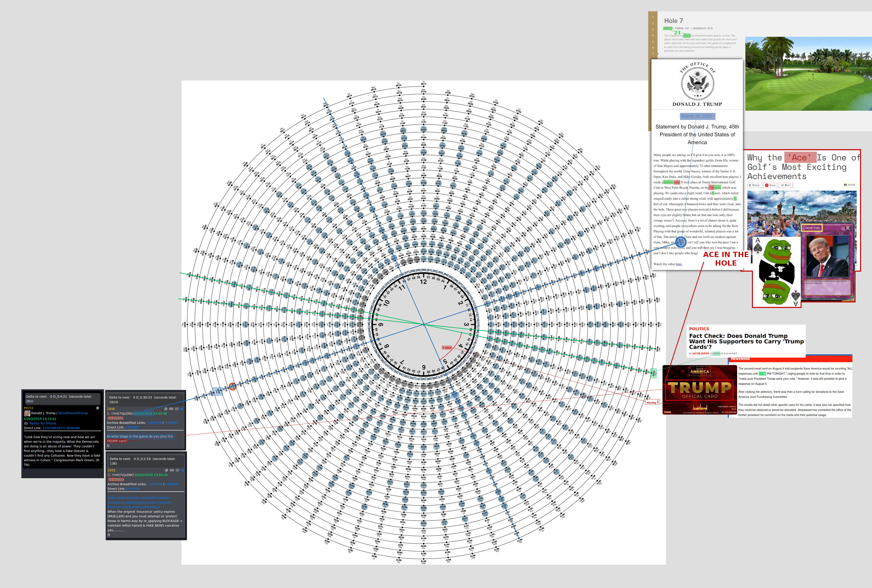Click the Hole 7 golf course image
872x588 pixels.
tap(808, 73)
